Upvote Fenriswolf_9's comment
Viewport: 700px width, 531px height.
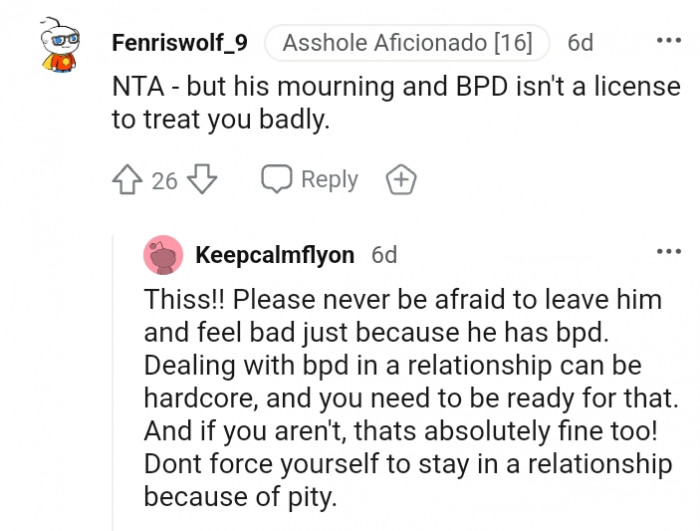128,180
